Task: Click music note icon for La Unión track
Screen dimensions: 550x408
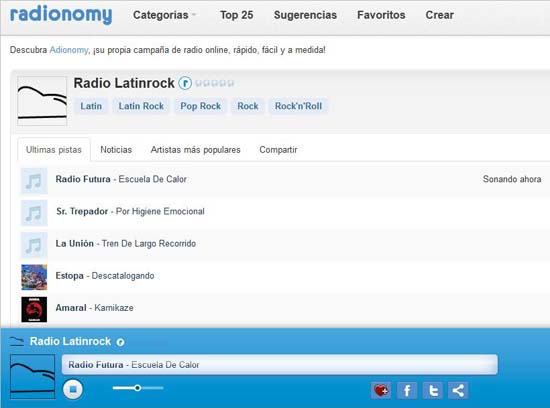Action: (x=34, y=245)
